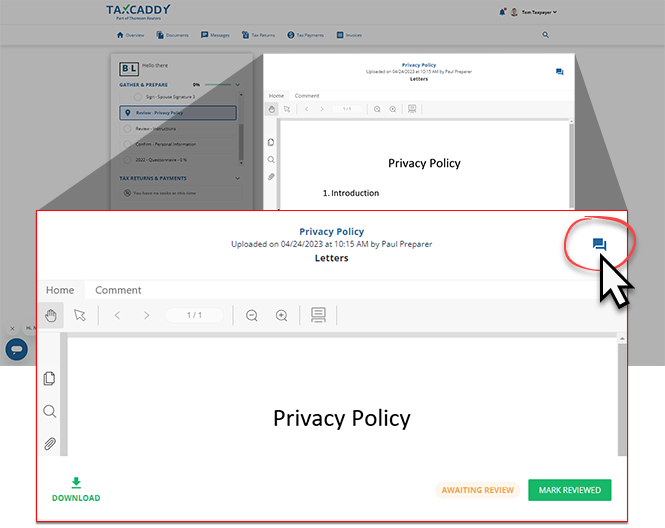Click the 'Letters' category label in enlarged callout
Image resolution: width=665 pixels, height=528 pixels.
pyautogui.click(x=332, y=258)
